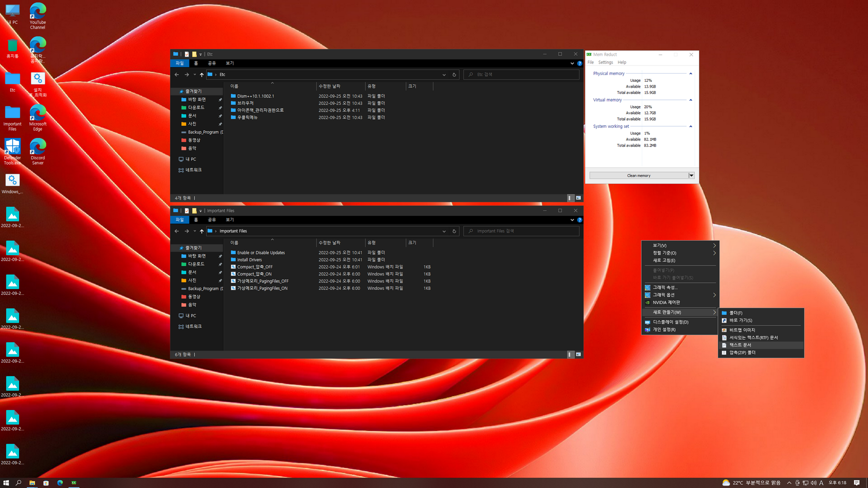Sort Important Files by 유형 column
Image resolution: width=868 pixels, height=488 pixels.
pyautogui.click(x=385, y=243)
